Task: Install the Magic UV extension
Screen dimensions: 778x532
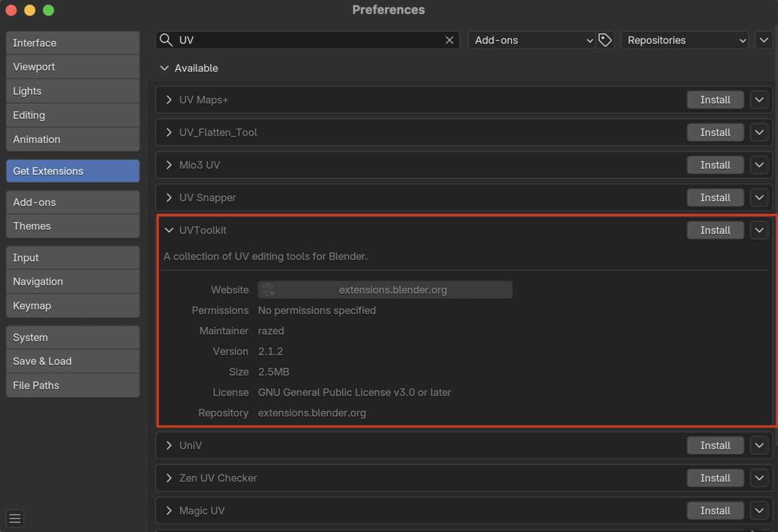Action: pyautogui.click(x=715, y=511)
